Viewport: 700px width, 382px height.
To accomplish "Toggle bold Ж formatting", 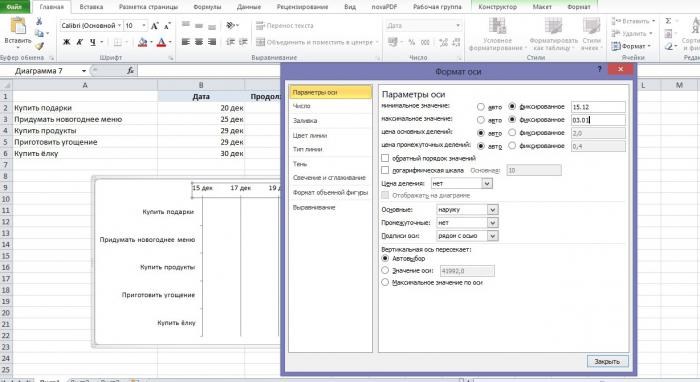I will coord(67,42).
